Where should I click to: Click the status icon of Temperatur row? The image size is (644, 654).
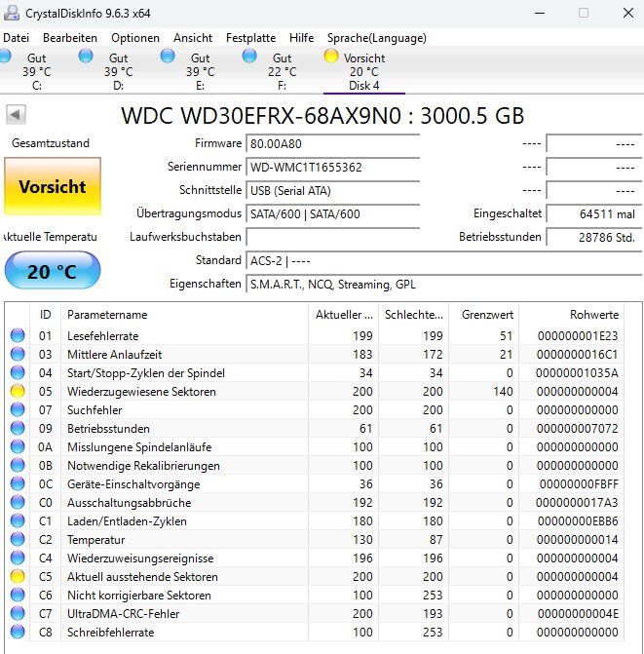tap(18, 539)
